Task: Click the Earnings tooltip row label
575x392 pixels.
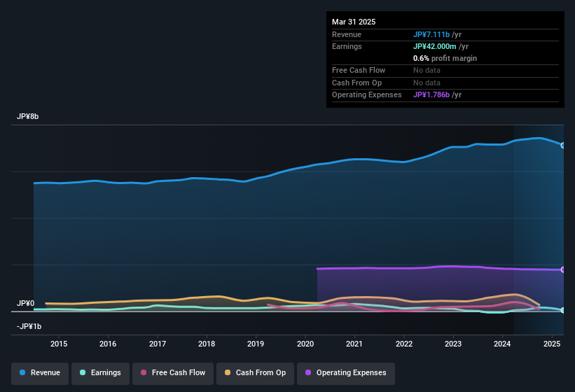Action: (347, 46)
